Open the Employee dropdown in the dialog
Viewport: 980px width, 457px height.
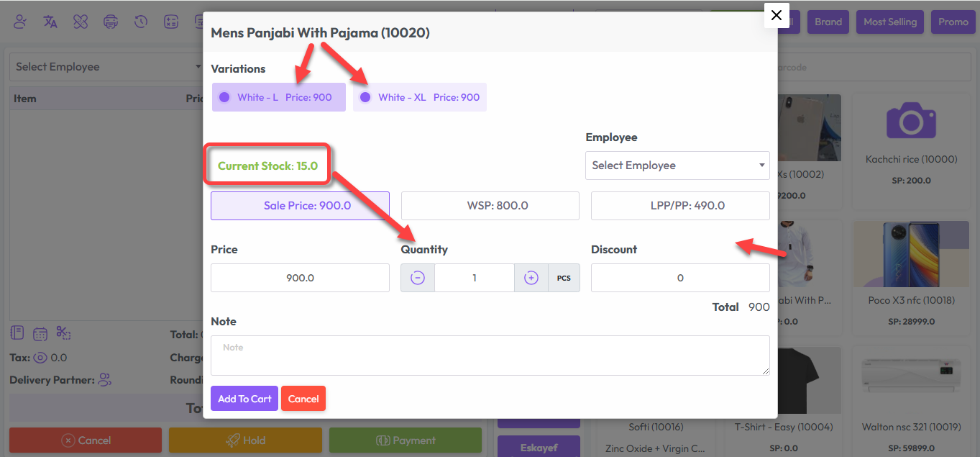coord(677,166)
